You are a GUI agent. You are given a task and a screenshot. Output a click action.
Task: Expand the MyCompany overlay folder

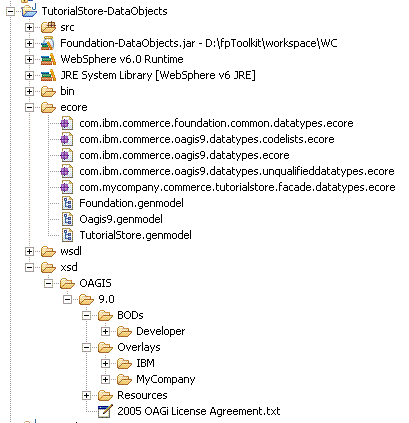pos(105,379)
